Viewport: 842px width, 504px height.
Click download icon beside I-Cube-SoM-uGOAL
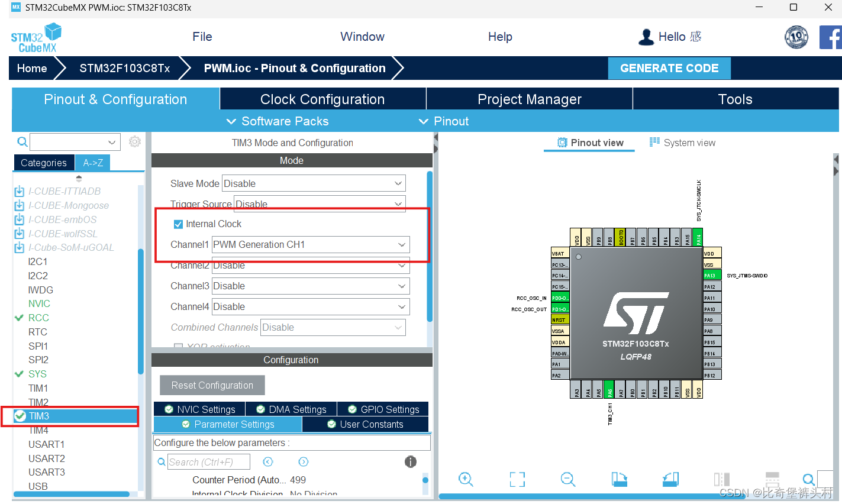tap(20, 247)
